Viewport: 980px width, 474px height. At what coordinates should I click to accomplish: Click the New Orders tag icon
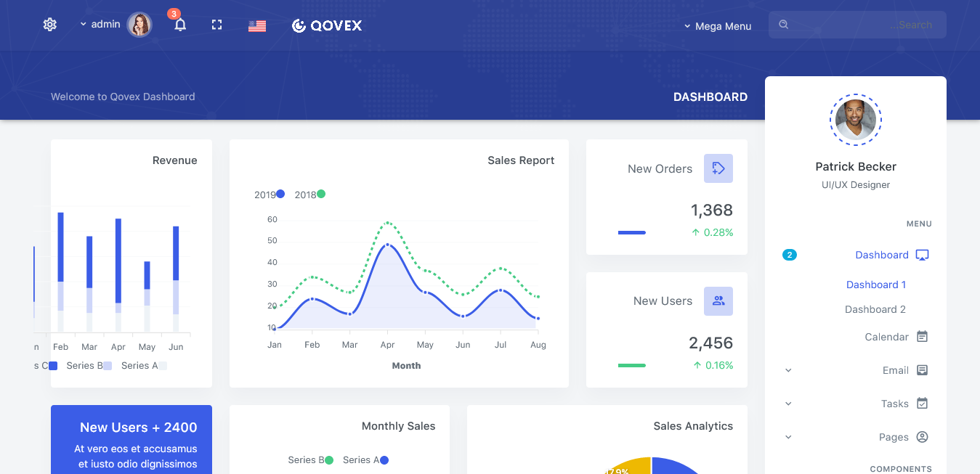718,168
